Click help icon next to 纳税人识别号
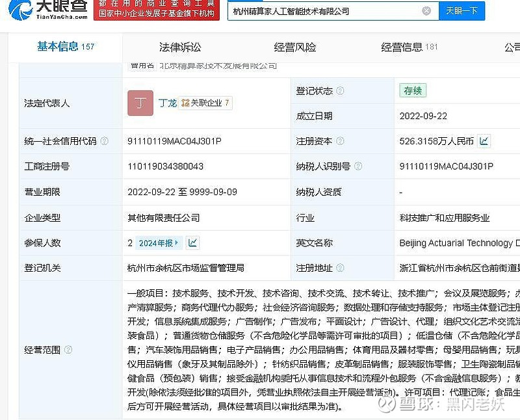This screenshot has width=520, height=420. [358, 166]
